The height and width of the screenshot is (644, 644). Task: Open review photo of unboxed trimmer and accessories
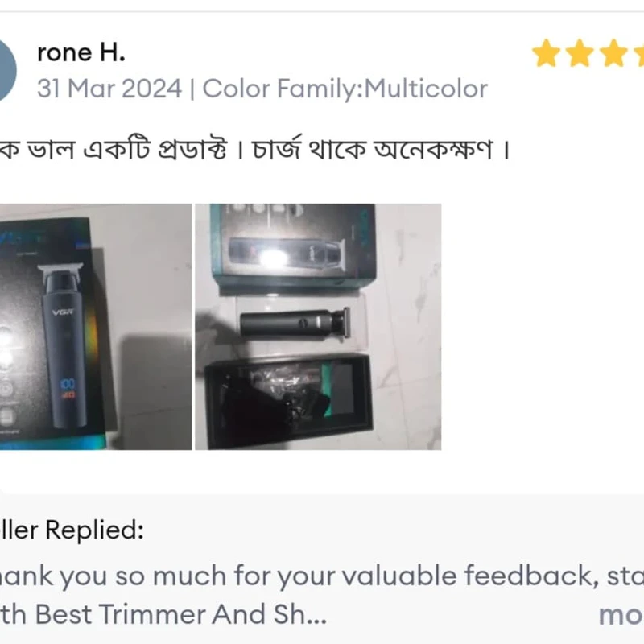tap(318, 327)
